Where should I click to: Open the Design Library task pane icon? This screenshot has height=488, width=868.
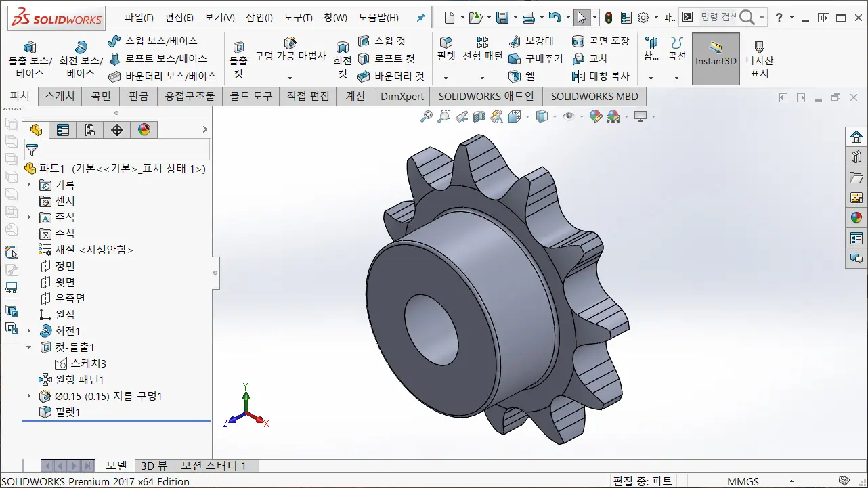tap(856, 157)
